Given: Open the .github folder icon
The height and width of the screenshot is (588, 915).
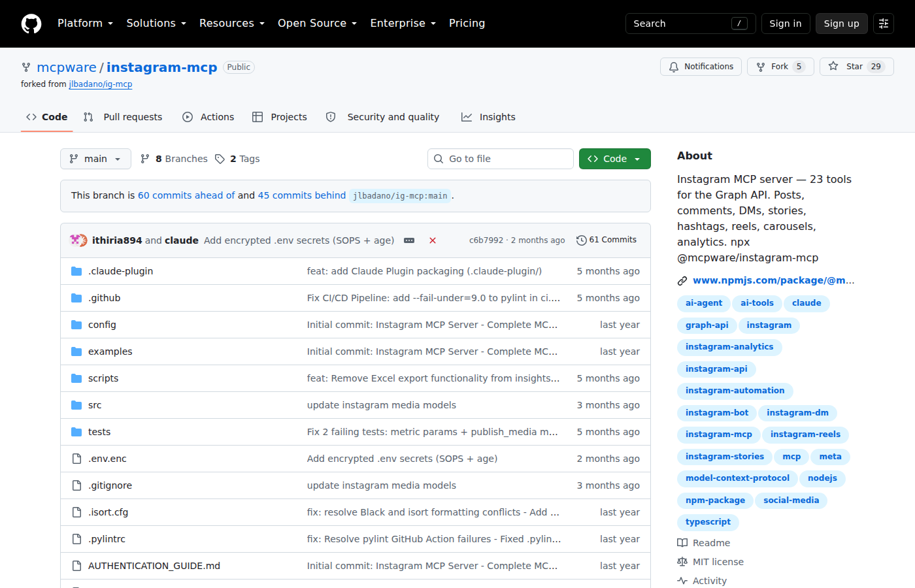Looking at the screenshot, I should (76, 298).
